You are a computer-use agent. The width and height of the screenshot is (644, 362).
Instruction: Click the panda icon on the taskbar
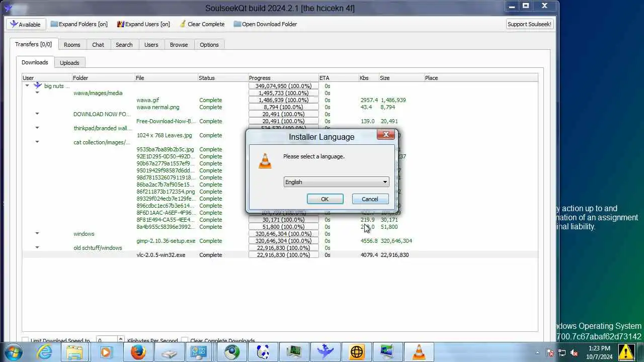click(263, 352)
